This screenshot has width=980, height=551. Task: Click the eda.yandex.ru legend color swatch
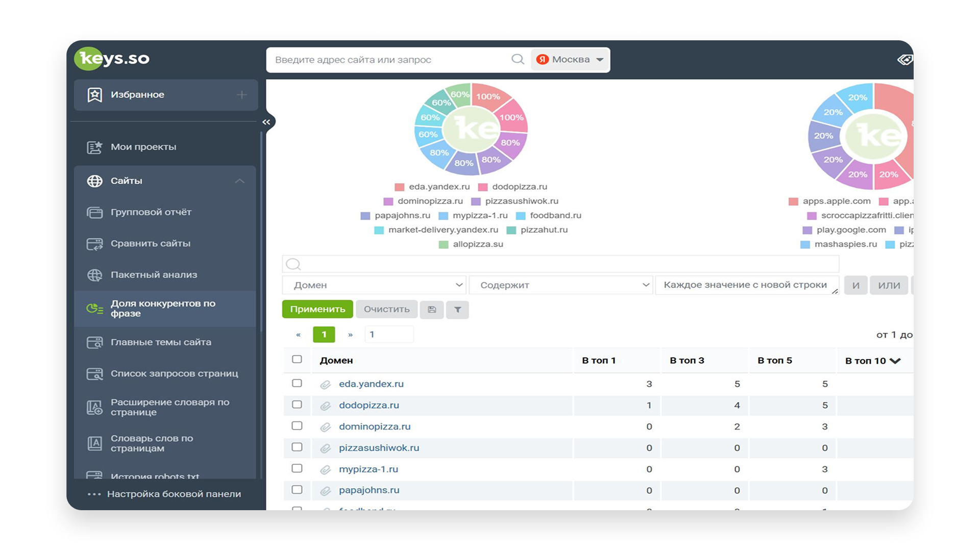[400, 187]
